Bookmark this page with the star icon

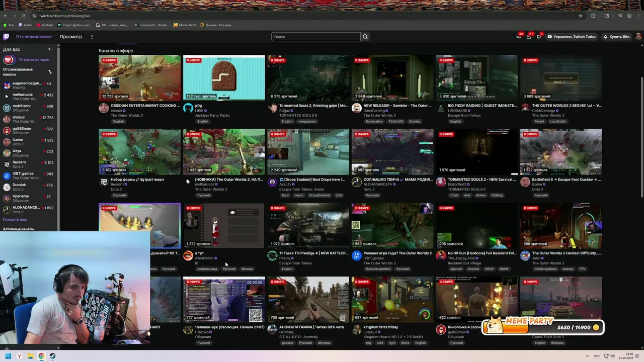click(x=581, y=16)
